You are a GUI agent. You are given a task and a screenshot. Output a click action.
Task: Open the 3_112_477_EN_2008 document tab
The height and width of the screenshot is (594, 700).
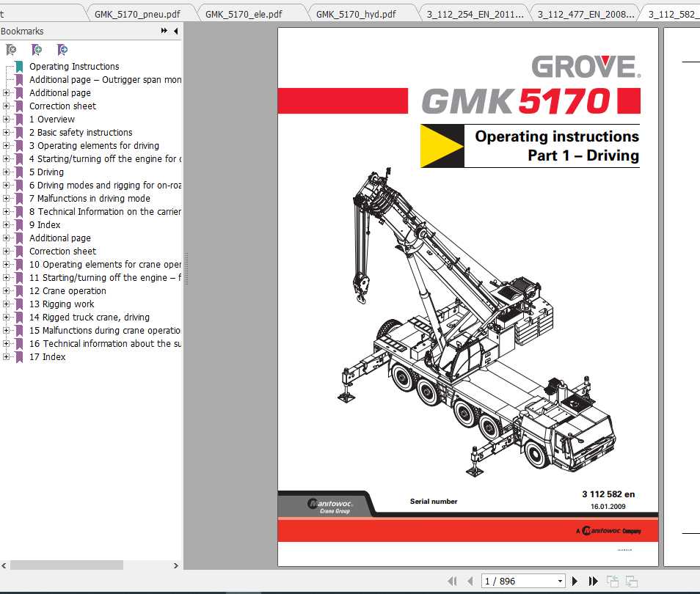586,14
